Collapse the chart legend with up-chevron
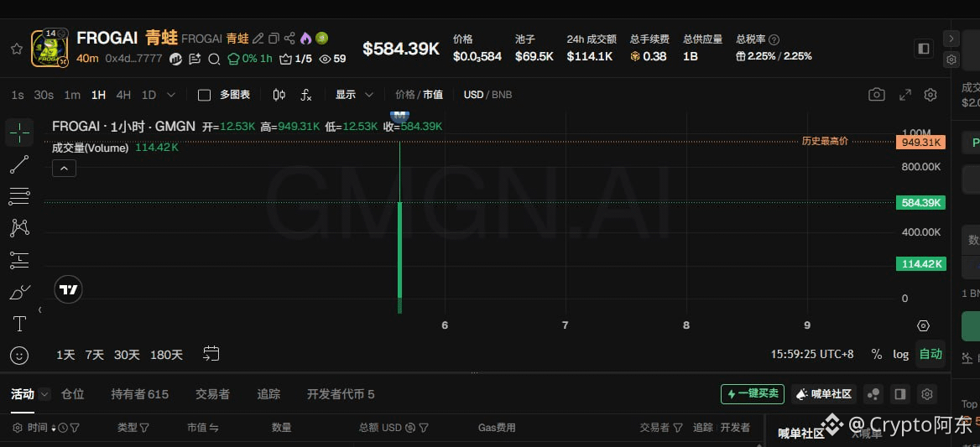 coord(64,168)
